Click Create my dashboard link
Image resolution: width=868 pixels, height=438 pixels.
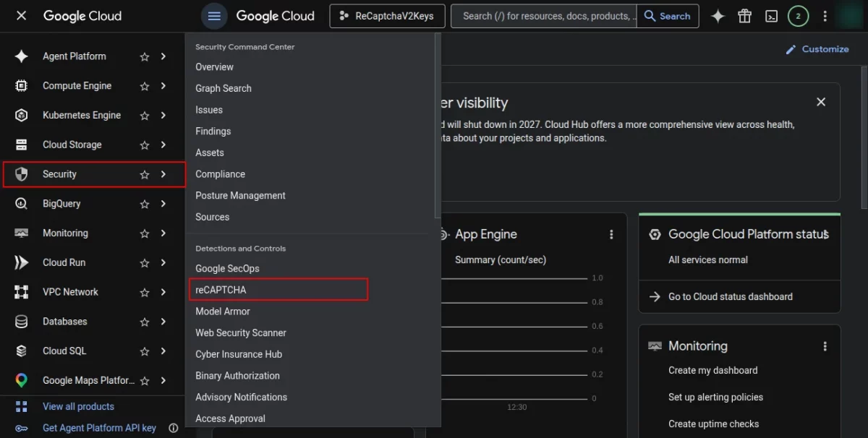click(713, 370)
